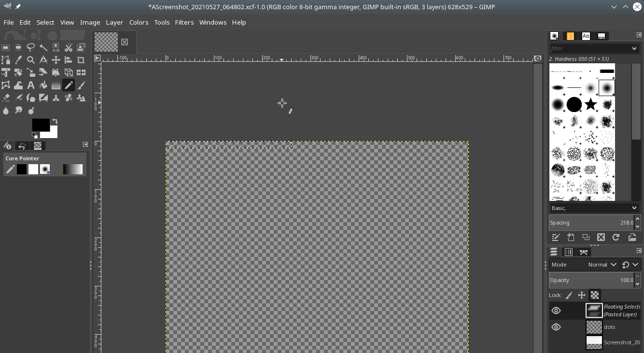Viewport: 644px width, 353px height.
Task: Select the Bucket Fill tool
Action: [x=43, y=85]
